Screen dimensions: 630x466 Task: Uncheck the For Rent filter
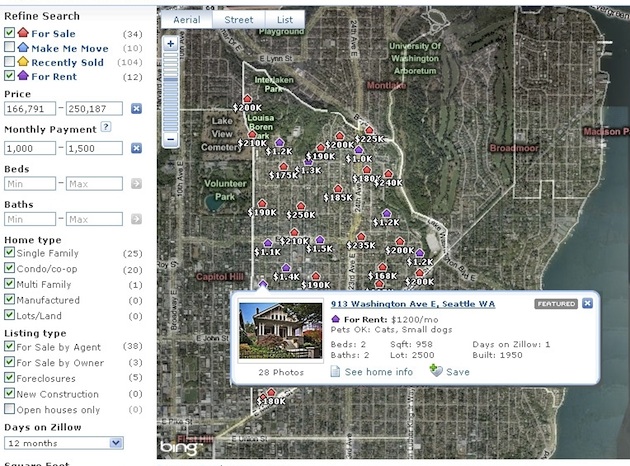coord(9,76)
